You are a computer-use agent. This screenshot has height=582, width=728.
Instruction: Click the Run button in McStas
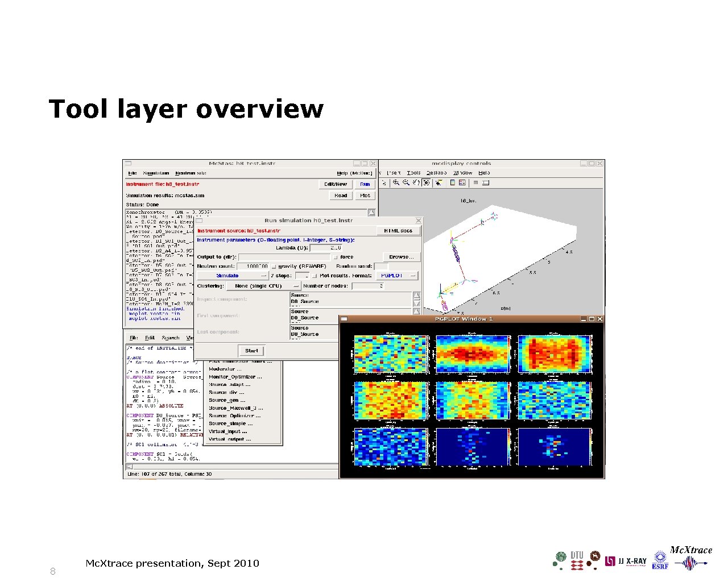[365, 184]
